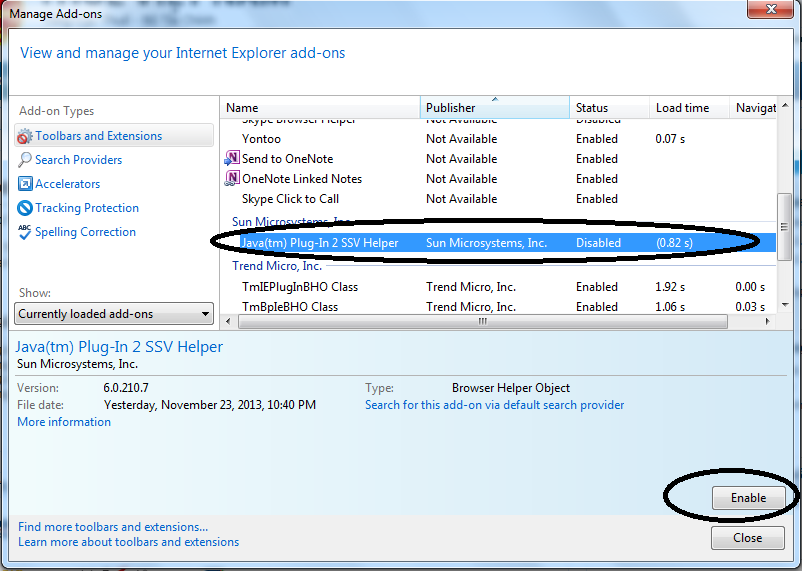Click the OneNote Linked Notes icon

tap(232, 179)
